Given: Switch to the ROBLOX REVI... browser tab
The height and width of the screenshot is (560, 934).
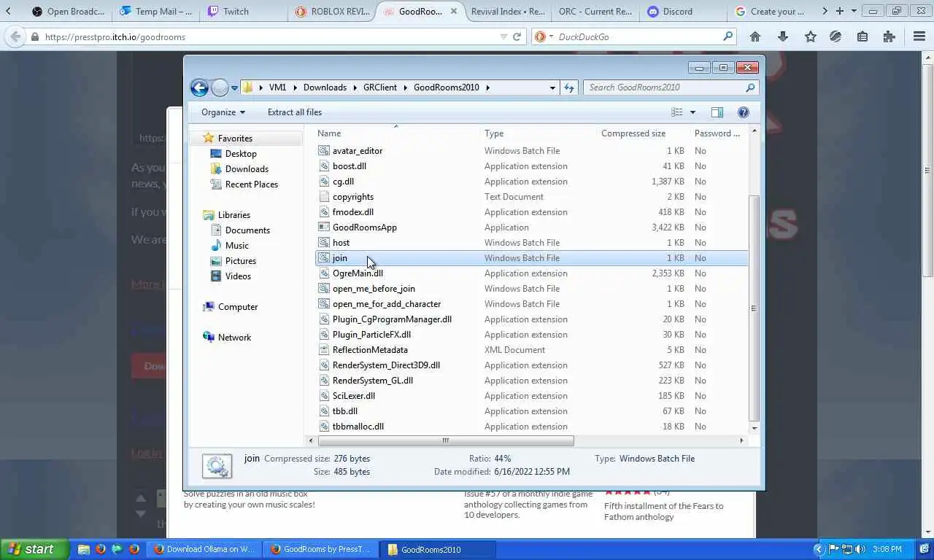Looking at the screenshot, I should pos(332,12).
